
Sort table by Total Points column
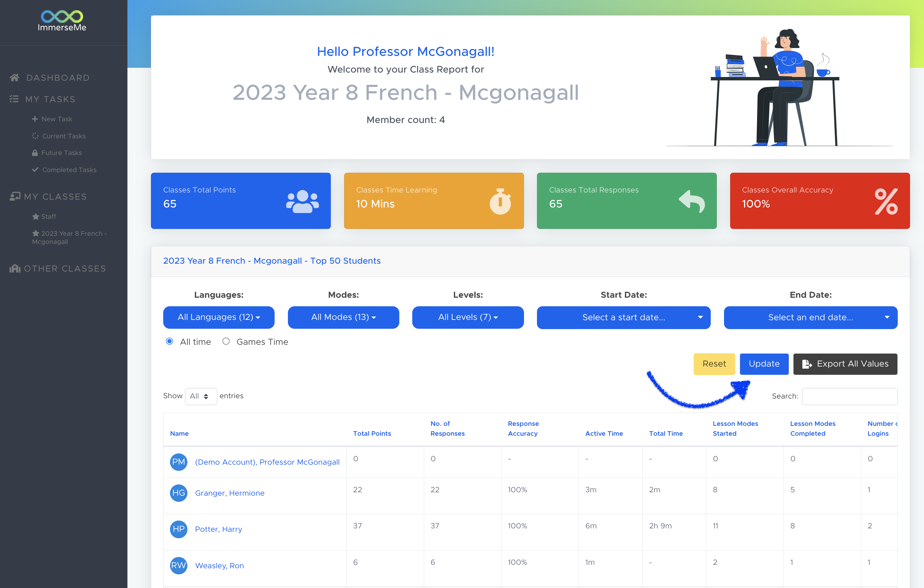[372, 433]
